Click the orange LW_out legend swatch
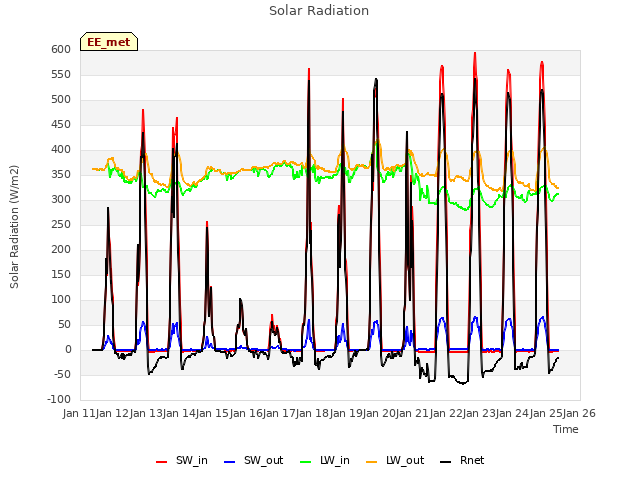 point(372,462)
